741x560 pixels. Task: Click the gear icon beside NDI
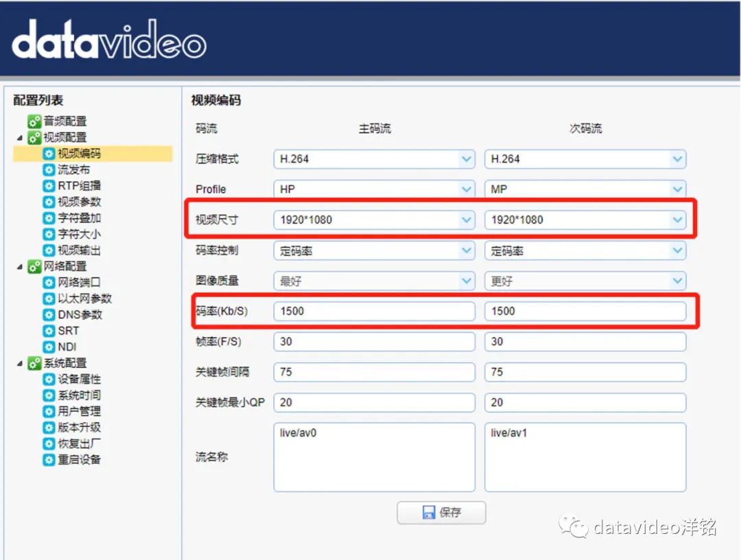pos(49,347)
